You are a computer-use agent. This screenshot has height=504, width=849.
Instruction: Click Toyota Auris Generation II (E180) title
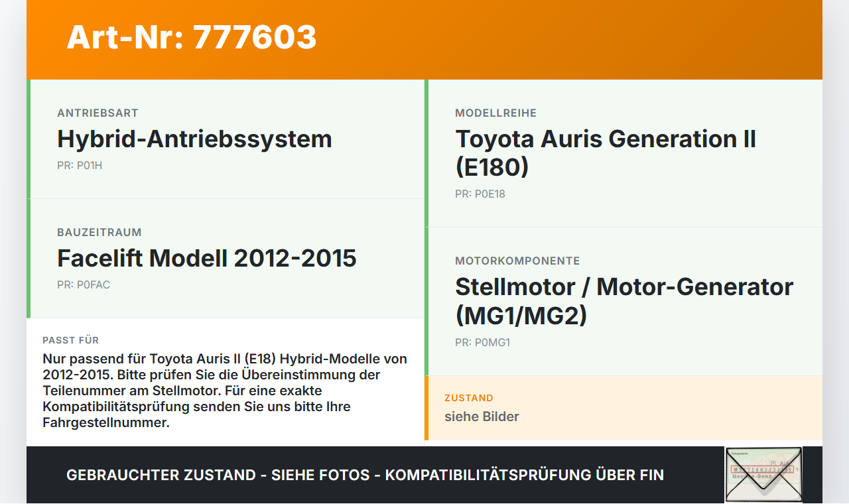(x=606, y=153)
